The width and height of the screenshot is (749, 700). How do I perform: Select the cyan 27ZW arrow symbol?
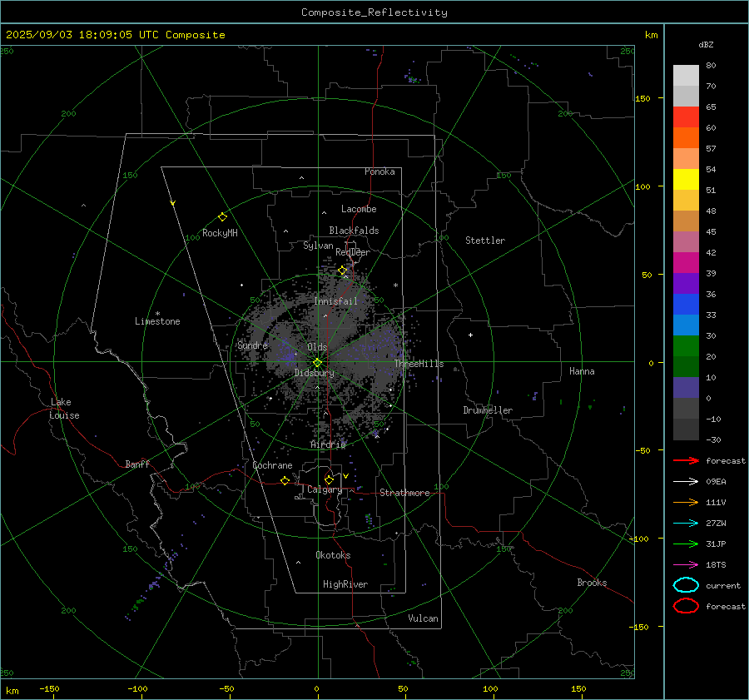pos(686,524)
